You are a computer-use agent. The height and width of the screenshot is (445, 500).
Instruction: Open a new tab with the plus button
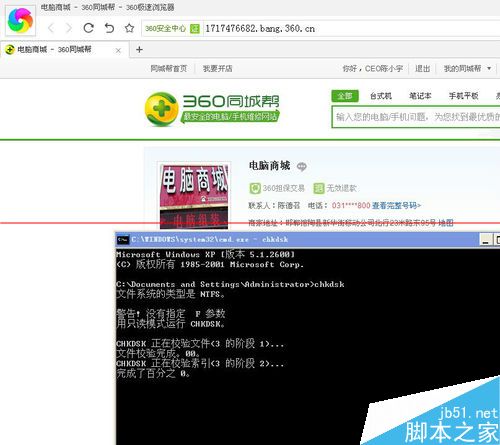pyautogui.click(x=139, y=50)
